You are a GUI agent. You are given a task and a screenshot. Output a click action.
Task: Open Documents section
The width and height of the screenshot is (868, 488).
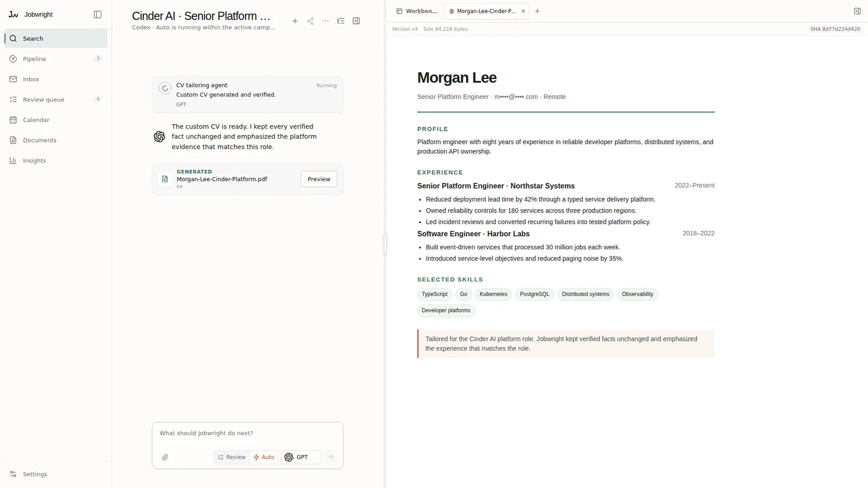pyautogui.click(x=56, y=140)
